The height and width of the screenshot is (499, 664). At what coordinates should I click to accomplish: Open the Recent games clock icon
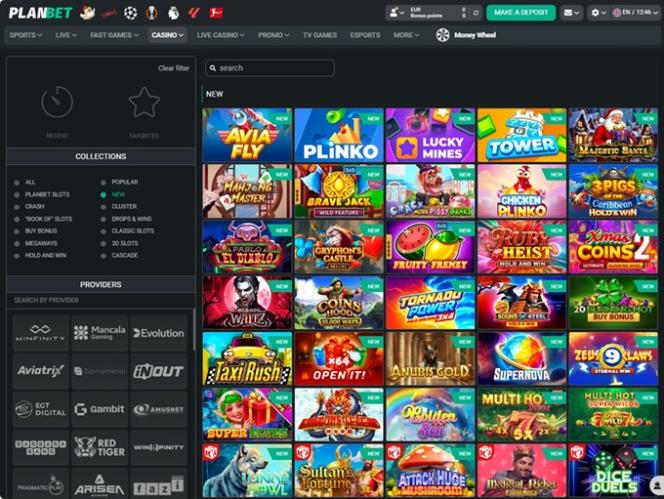(x=57, y=102)
